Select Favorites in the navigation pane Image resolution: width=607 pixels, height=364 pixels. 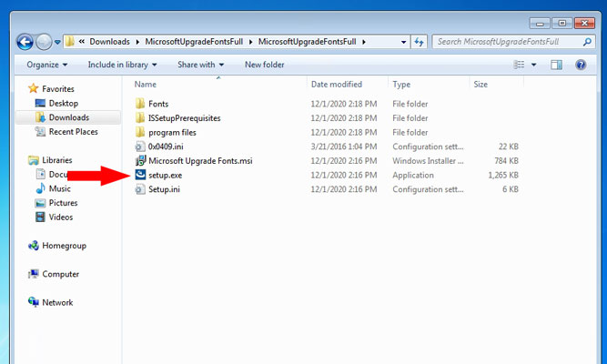point(58,89)
